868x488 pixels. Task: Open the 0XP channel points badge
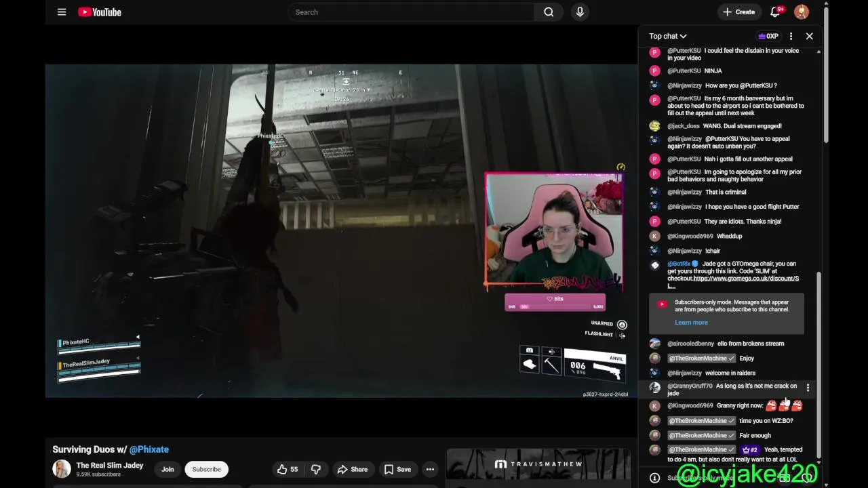768,36
